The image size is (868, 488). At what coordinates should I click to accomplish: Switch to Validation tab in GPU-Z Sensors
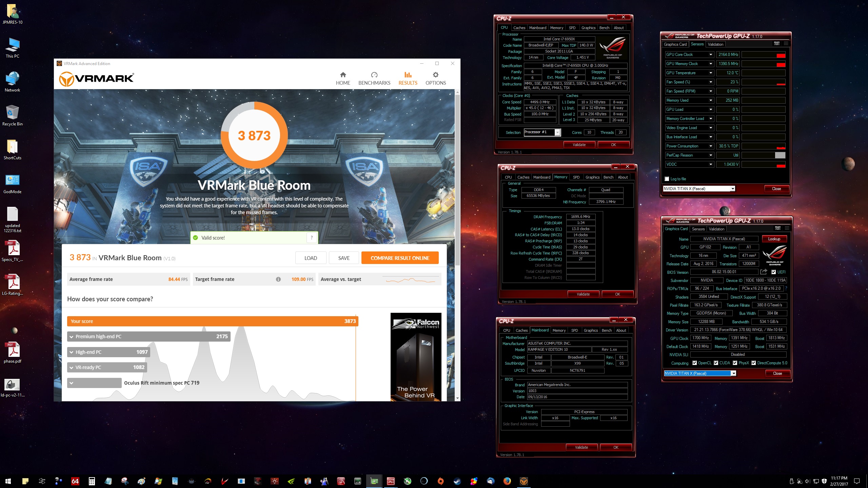click(x=715, y=44)
